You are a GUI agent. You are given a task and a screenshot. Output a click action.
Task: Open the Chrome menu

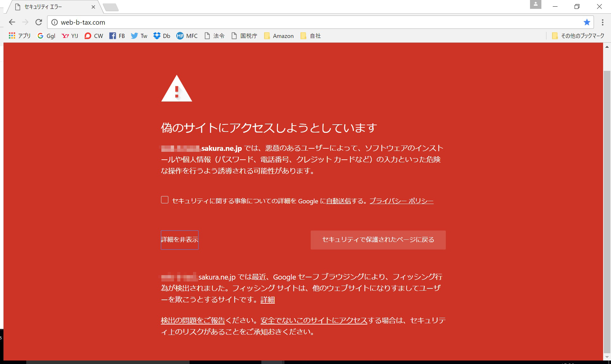point(603,22)
